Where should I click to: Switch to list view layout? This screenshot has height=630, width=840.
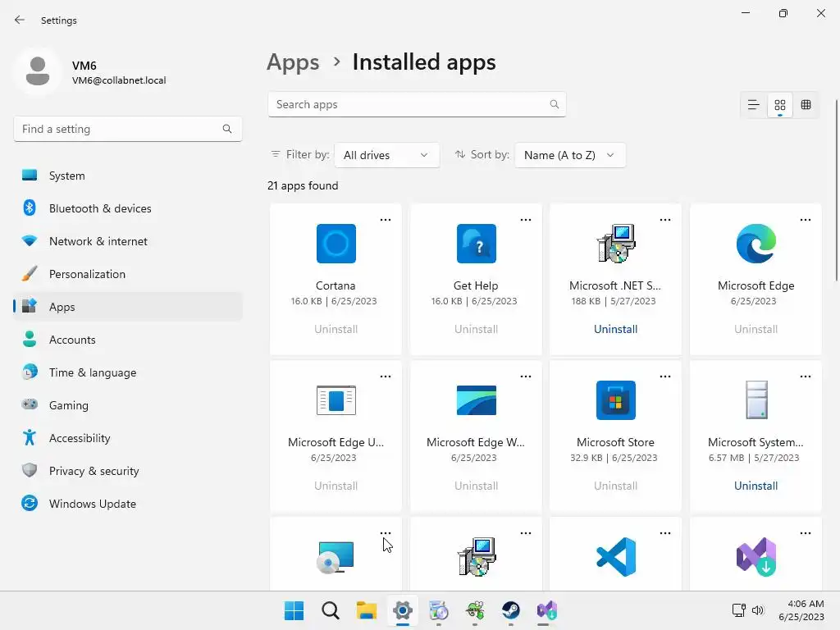click(x=753, y=104)
